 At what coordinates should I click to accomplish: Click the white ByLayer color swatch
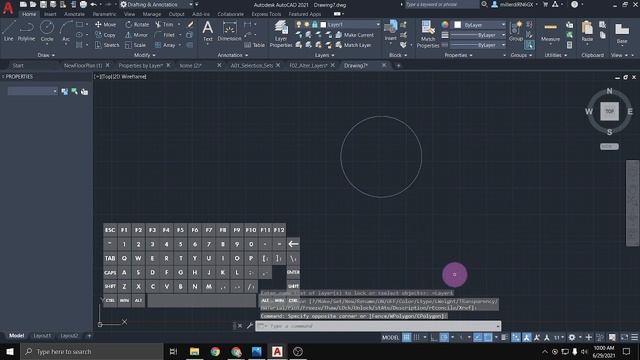458,25
